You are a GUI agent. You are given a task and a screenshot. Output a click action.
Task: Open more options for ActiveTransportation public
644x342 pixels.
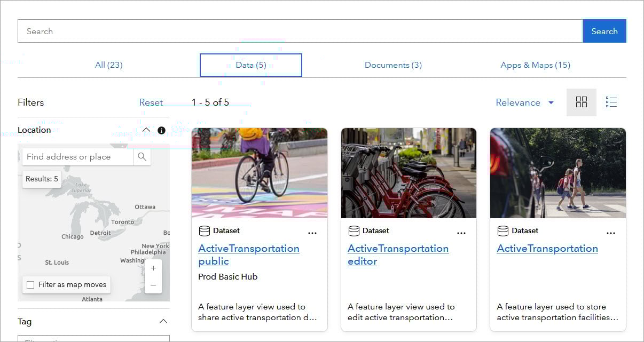(x=312, y=233)
